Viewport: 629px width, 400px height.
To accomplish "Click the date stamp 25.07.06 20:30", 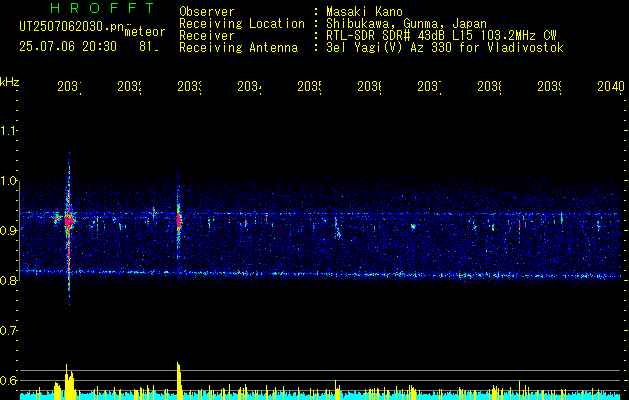I will click(68, 47).
